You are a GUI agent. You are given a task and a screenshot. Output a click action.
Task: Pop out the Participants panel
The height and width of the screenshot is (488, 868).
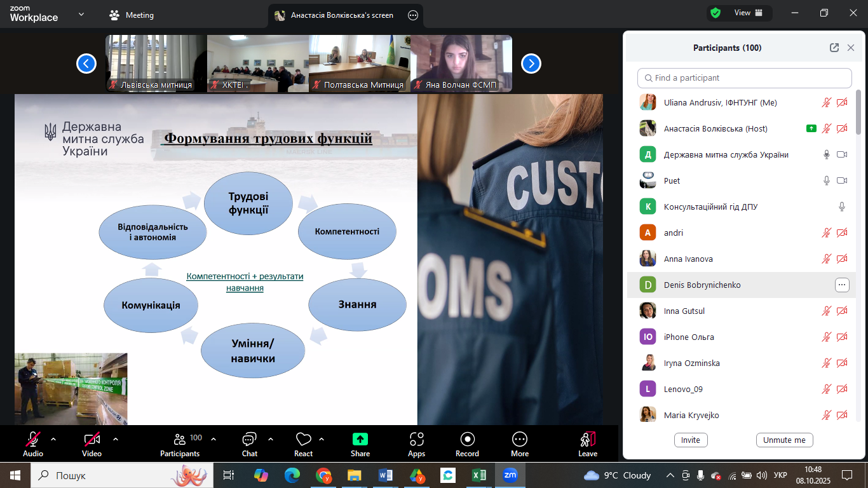point(834,48)
